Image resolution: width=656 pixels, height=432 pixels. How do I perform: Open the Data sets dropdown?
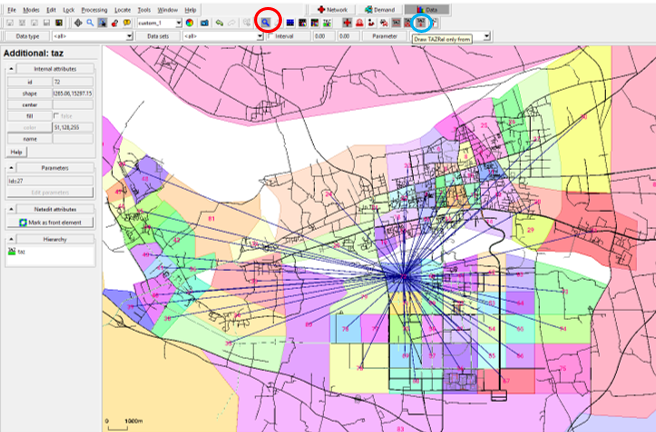click(x=259, y=36)
